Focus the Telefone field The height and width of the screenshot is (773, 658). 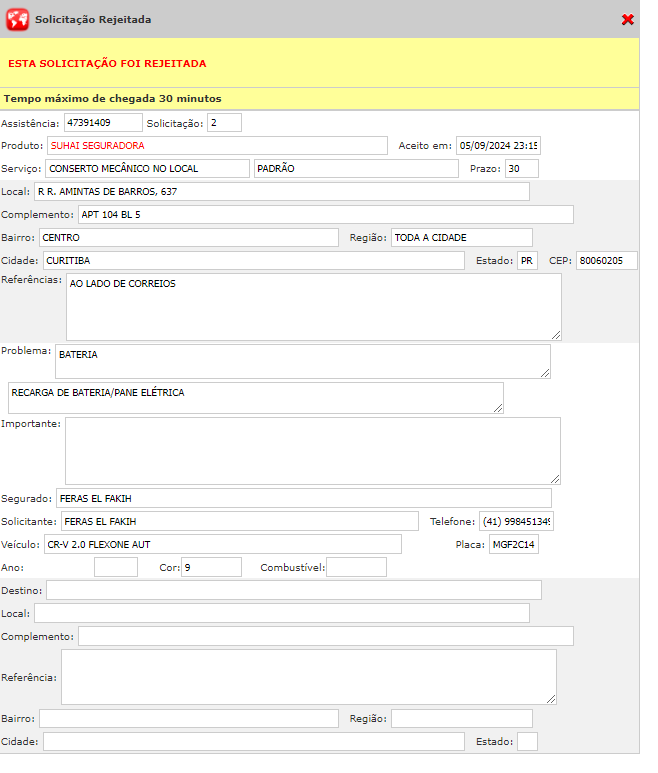click(516, 522)
